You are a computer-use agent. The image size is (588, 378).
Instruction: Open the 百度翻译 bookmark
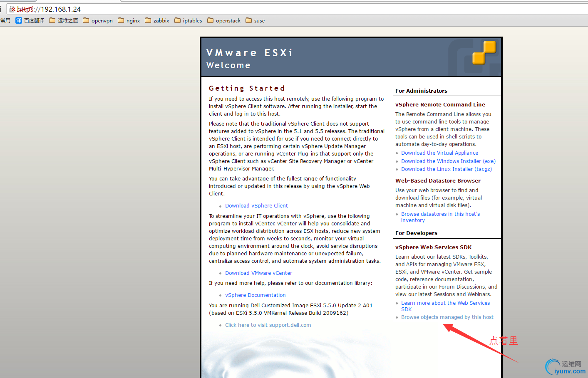(x=30, y=20)
